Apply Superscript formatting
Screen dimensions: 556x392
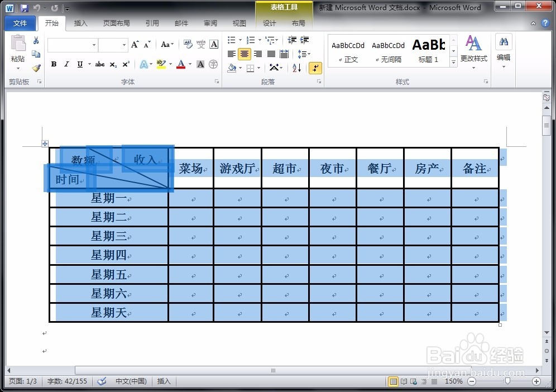click(x=126, y=64)
